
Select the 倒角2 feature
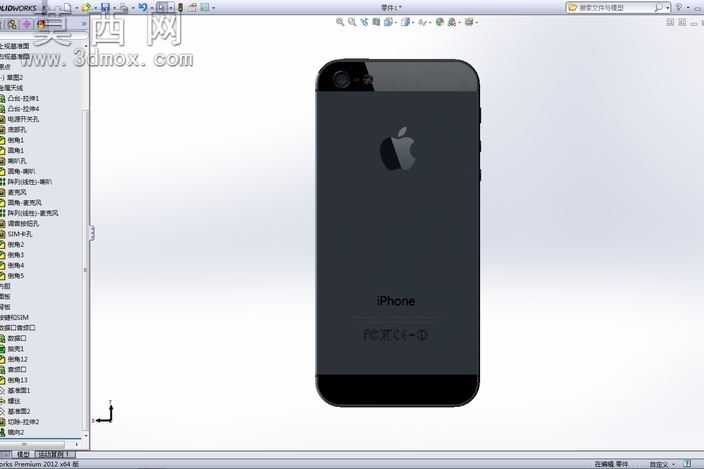point(16,245)
